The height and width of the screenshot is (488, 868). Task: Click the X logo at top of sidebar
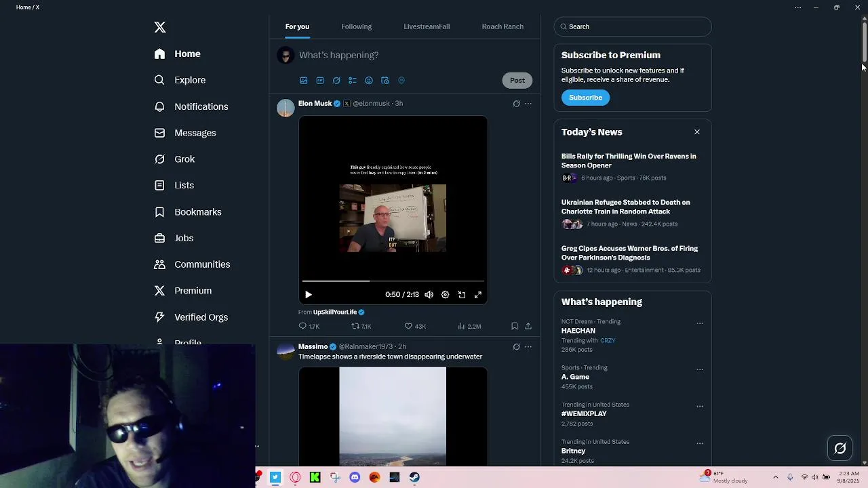160,27
